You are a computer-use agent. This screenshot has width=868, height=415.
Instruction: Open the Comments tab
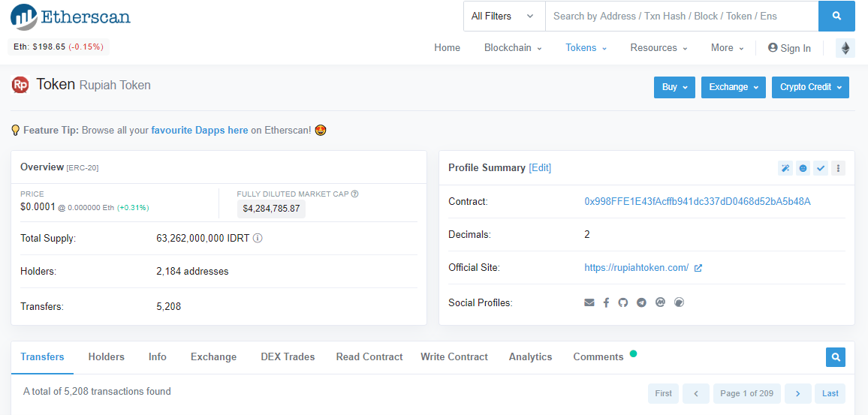[598, 357]
